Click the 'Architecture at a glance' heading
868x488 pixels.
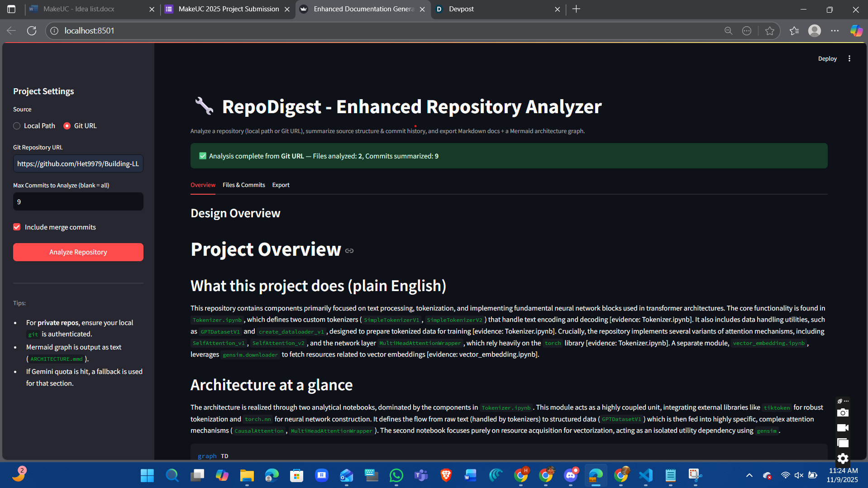[272, 385]
